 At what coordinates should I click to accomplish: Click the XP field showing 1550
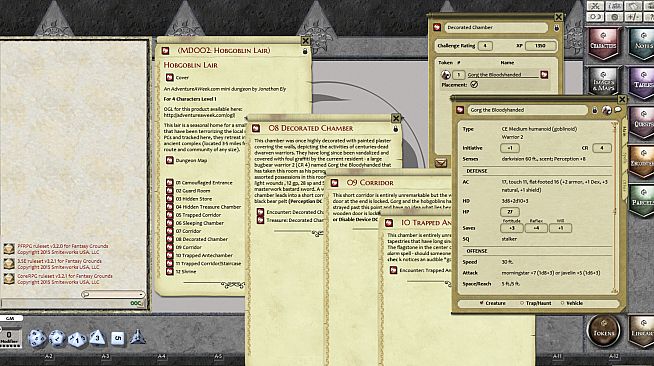click(540, 46)
